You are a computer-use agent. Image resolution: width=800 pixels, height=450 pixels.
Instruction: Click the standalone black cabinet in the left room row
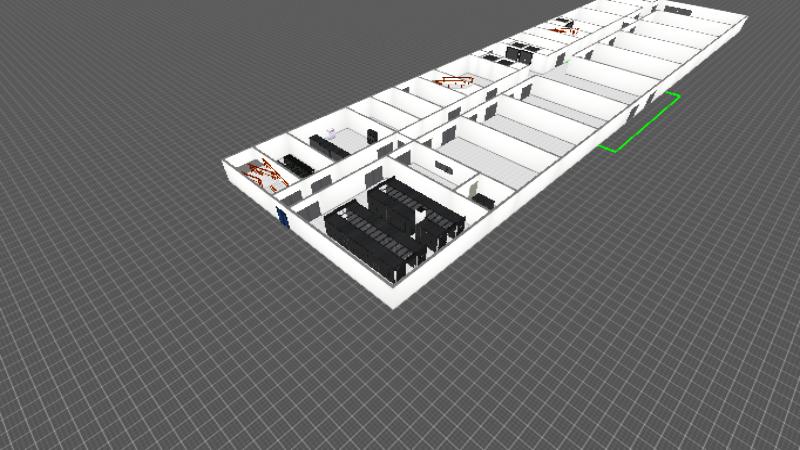tap(372, 134)
